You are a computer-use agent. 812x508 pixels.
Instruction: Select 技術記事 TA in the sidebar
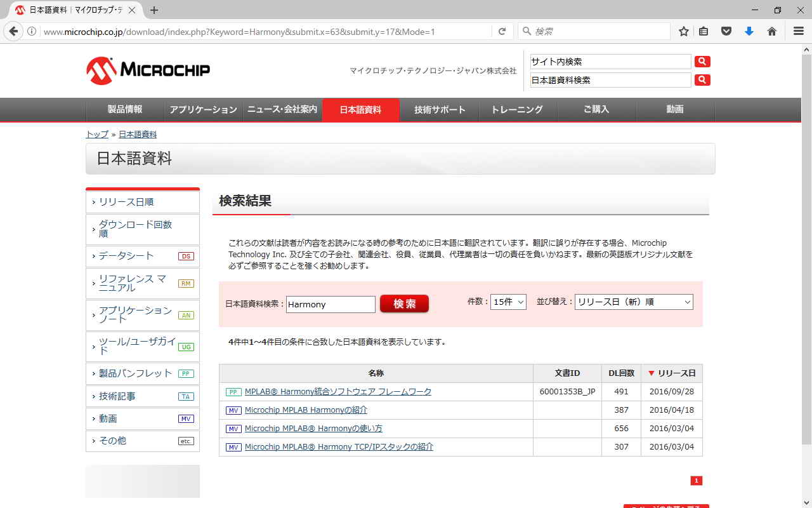click(x=143, y=396)
